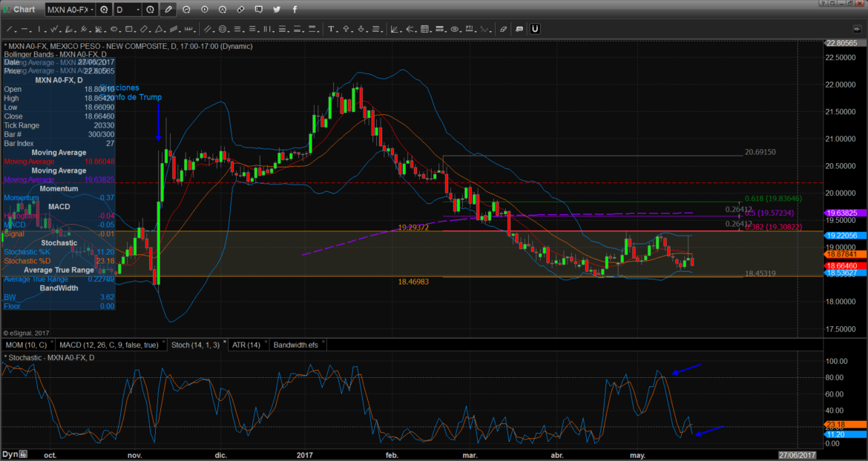Select the vertical line drawing tool

[x=39, y=29]
